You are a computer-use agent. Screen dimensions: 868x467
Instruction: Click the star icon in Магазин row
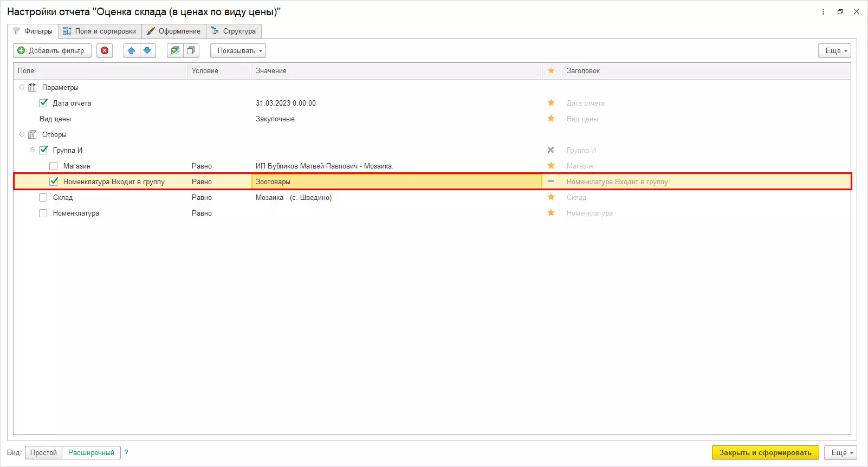pyautogui.click(x=551, y=166)
